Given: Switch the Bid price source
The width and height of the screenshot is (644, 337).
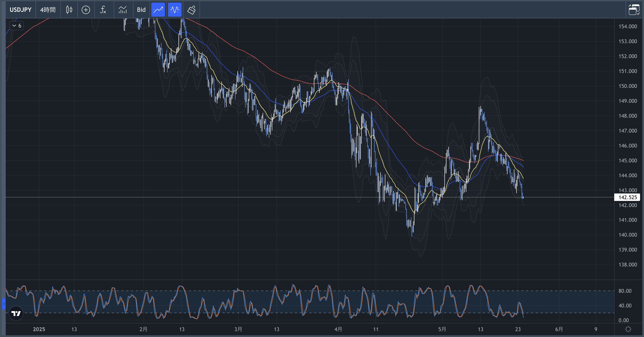Looking at the screenshot, I should 141,10.
